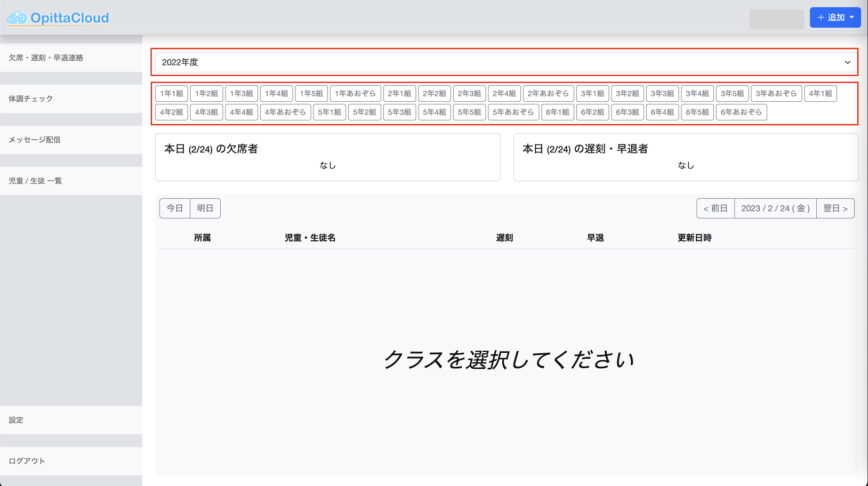This screenshot has width=868, height=486.
Task: Select class 3年2組
Action: pos(628,93)
